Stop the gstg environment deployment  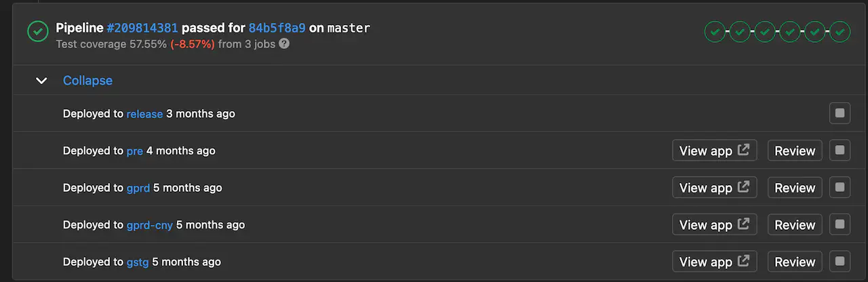[x=840, y=261]
